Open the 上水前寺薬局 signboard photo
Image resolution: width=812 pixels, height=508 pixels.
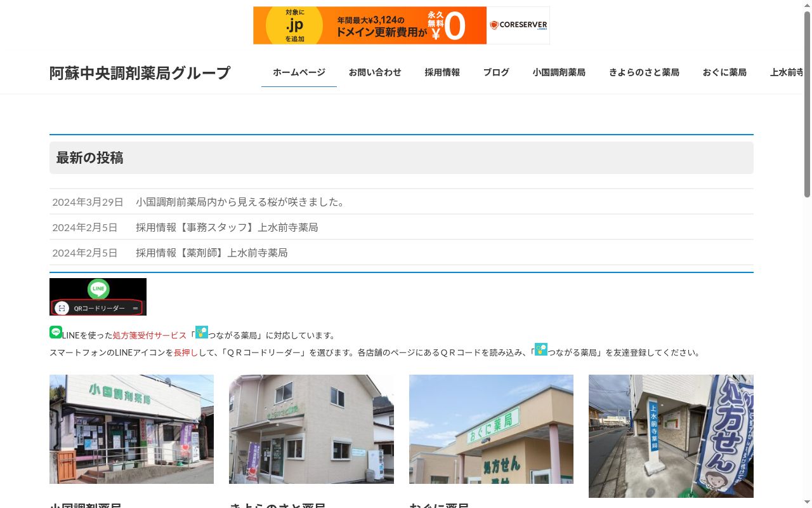click(x=671, y=436)
